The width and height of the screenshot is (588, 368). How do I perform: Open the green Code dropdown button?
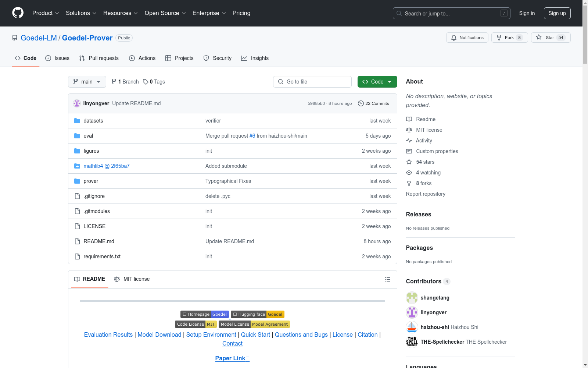coord(377,82)
